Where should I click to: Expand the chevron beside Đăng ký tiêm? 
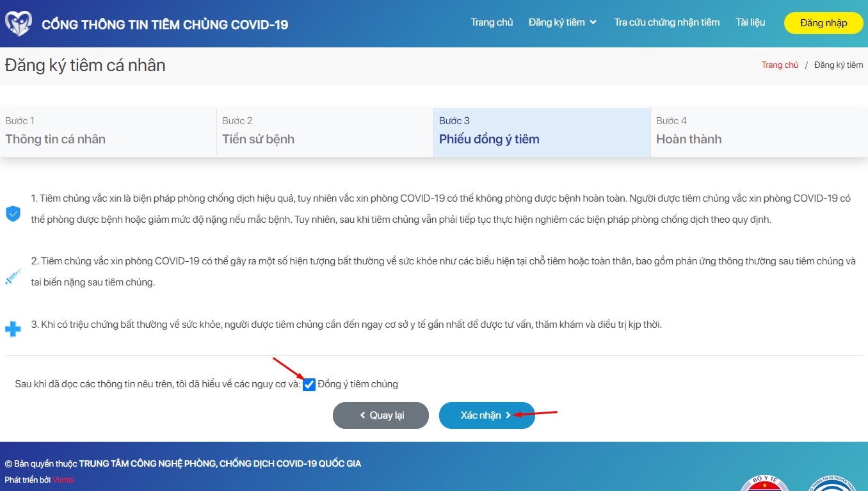click(x=595, y=22)
